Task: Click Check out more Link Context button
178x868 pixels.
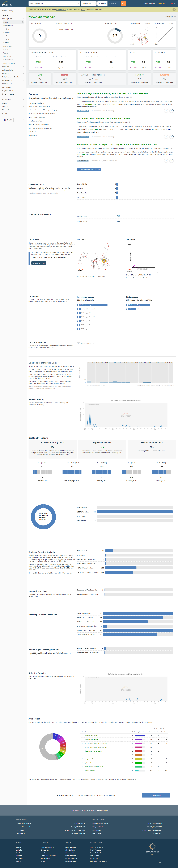Action: [x=89, y=169]
